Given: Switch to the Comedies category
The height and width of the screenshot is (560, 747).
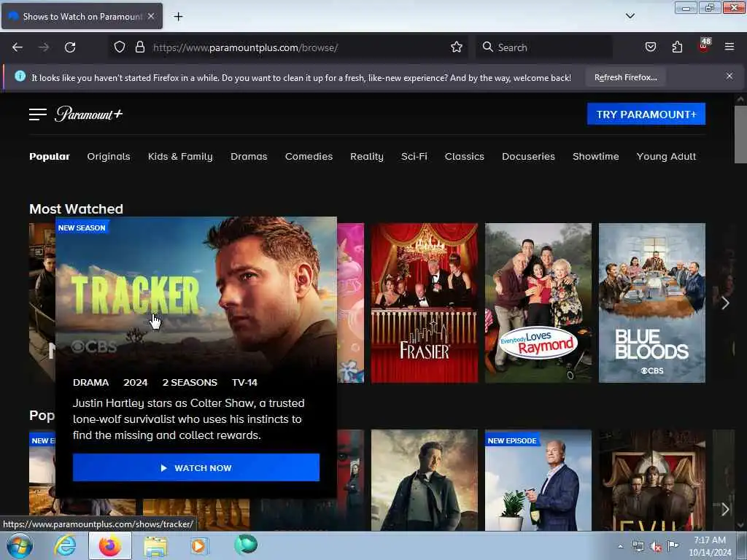Looking at the screenshot, I should pyautogui.click(x=309, y=156).
